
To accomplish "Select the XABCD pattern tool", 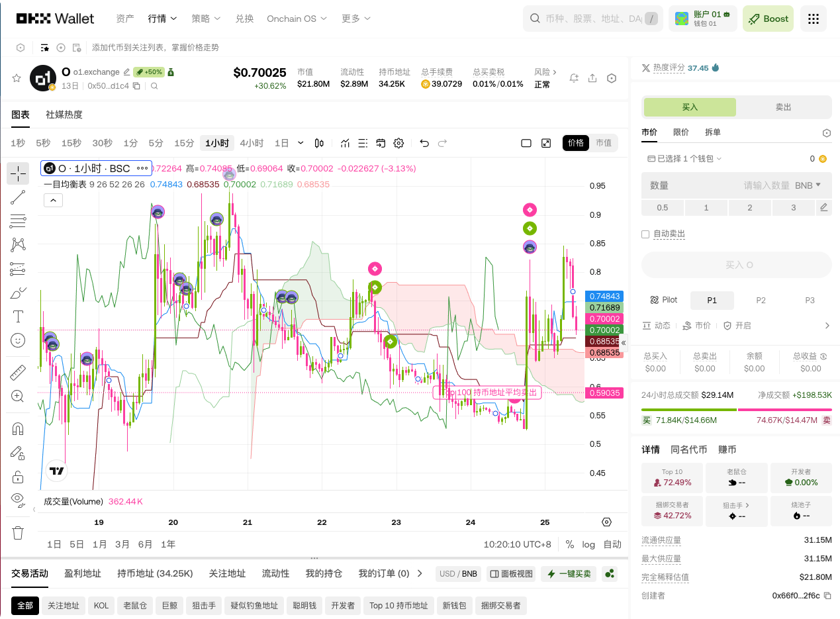I will coord(18,245).
